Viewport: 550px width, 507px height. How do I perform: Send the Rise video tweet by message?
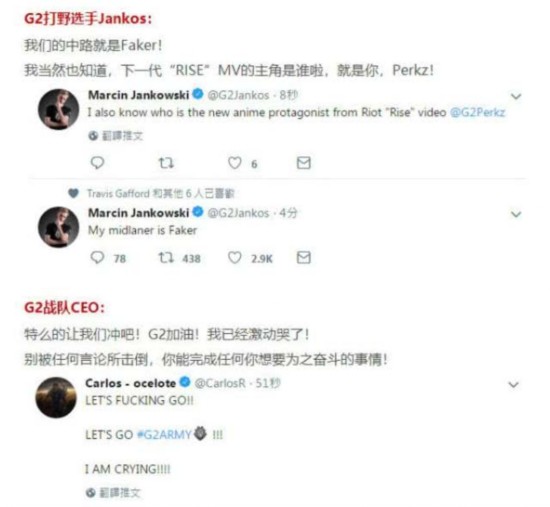pos(303,163)
